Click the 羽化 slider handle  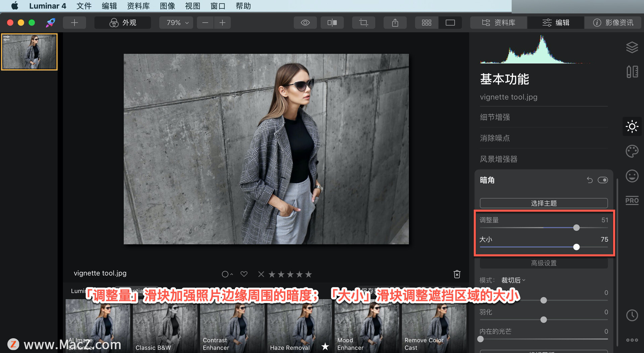pos(544,320)
